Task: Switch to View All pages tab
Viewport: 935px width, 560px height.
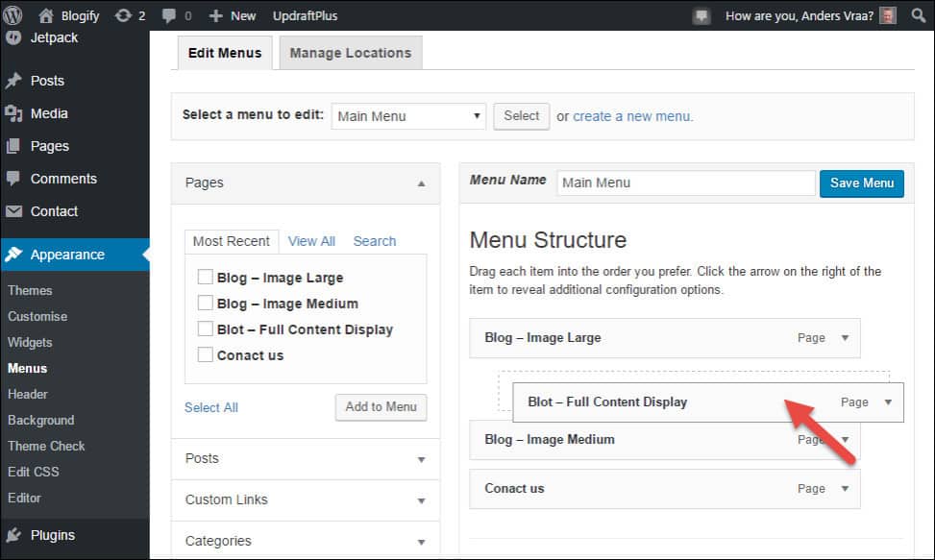Action: (311, 241)
